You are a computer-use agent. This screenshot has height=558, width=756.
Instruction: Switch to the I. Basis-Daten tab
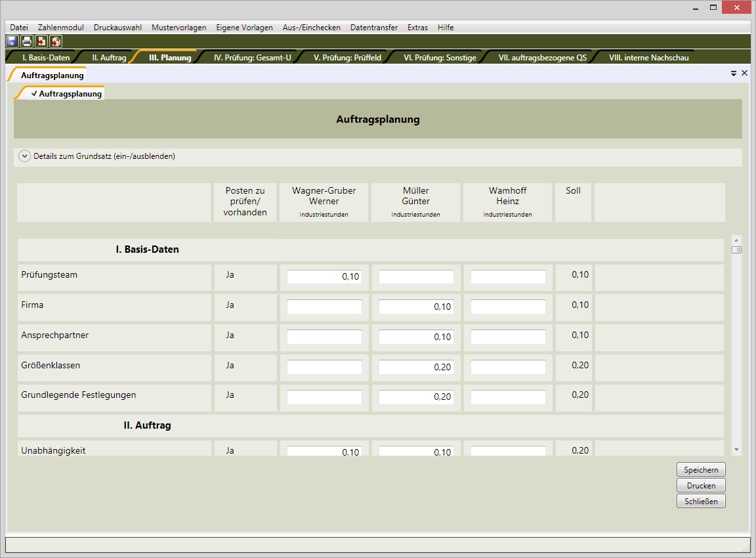46,57
